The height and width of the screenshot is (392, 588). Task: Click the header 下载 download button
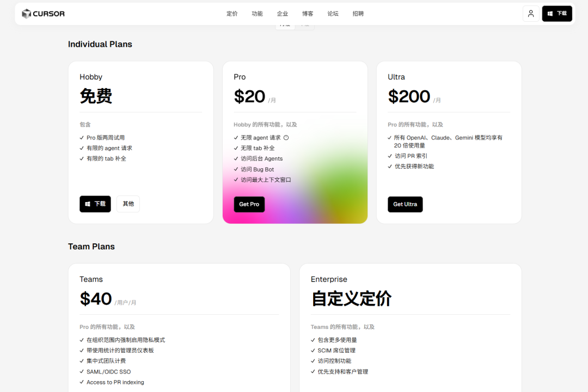pyautogui.click(x=557, y=14)
